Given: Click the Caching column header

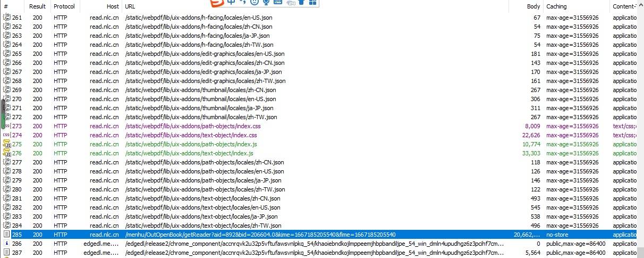Looking at the screenshot, I should (556, 6).
